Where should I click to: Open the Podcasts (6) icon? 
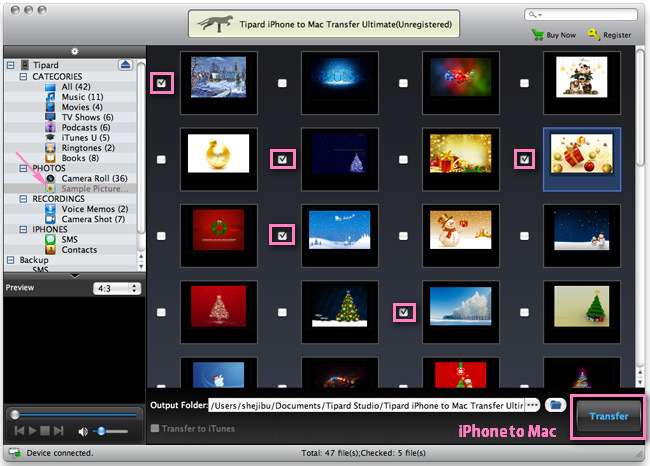tap(50, 127)
